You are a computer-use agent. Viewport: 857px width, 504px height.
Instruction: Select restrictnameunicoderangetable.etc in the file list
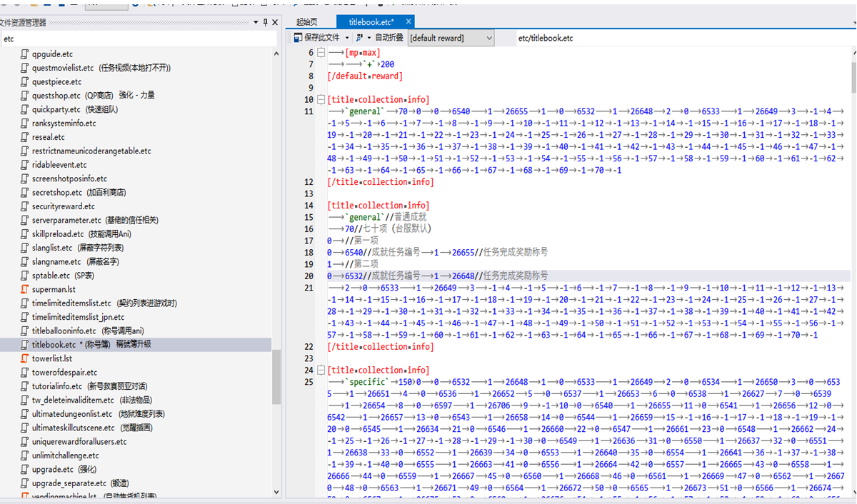(91, 151)
